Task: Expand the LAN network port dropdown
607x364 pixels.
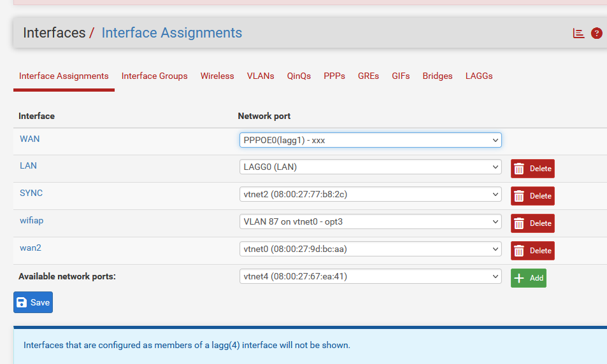Action: click(370, 167)
